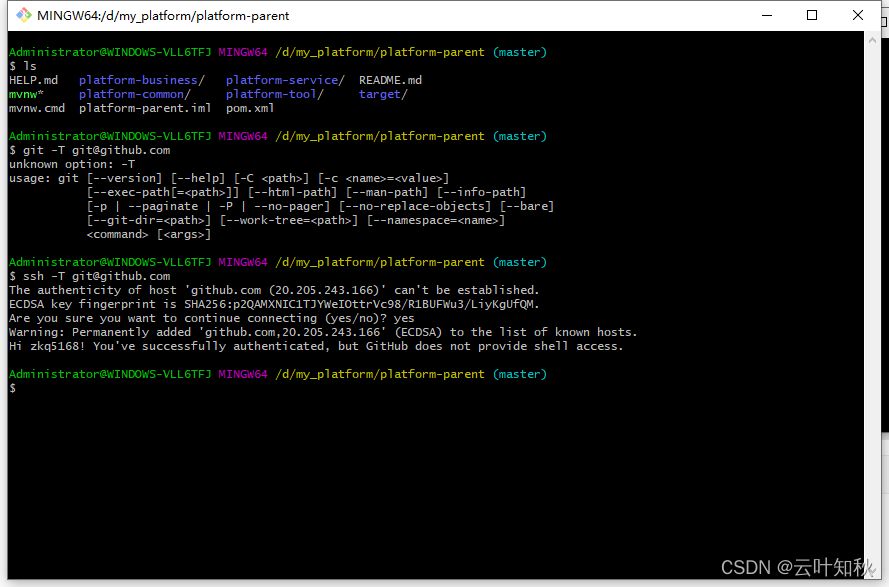This screenshot has width=889, height=587.
Task: Click the '$ git -T git@github.com' command
Action: [x=90, y=150]
